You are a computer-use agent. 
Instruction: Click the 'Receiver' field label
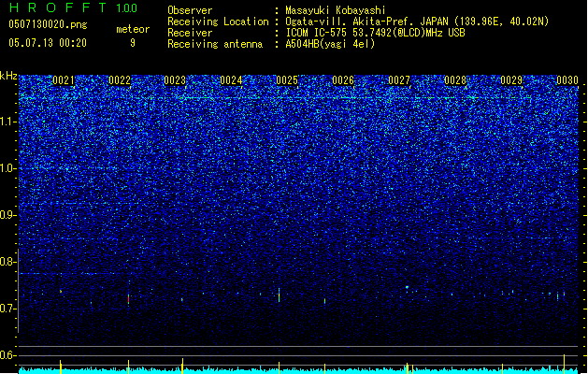point(190,33)
